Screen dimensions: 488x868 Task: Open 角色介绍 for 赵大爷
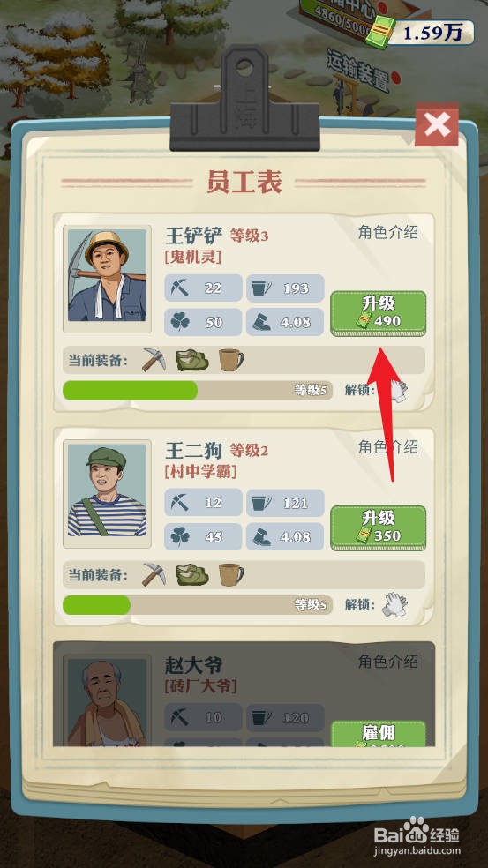click(387, 661)
